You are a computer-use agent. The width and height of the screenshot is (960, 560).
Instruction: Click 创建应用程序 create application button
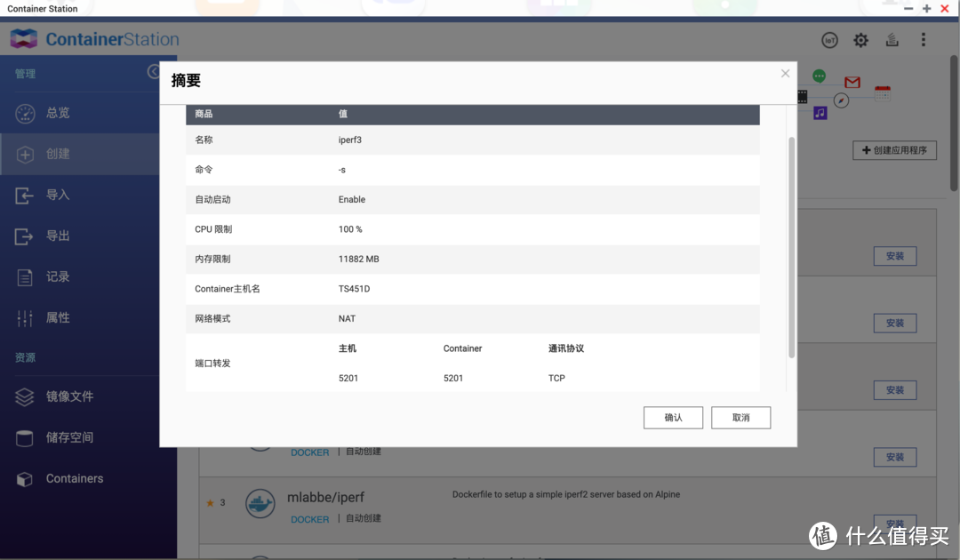click(x=894, y=149)
